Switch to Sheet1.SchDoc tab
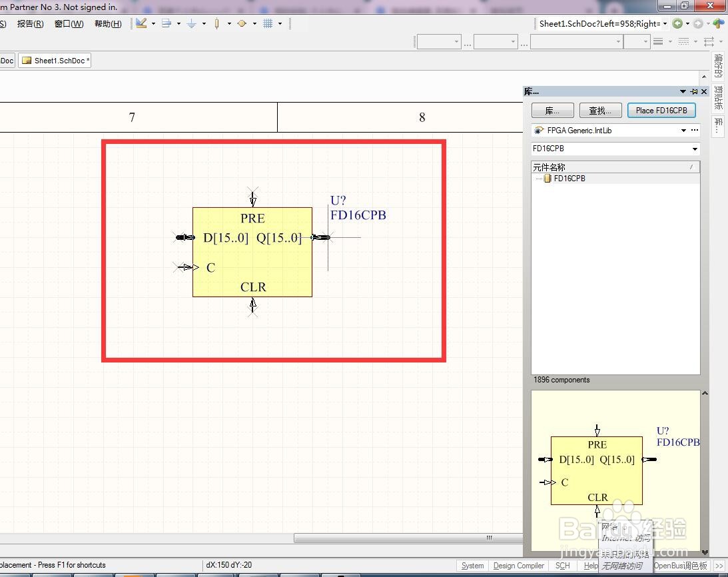This screenshot has width=728, height=577. [55, 61]
